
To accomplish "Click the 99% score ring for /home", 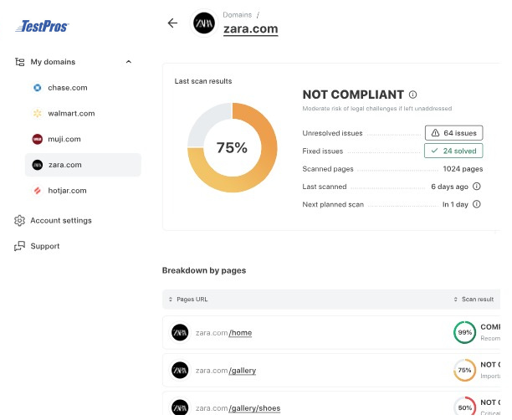I will point(464,332).
